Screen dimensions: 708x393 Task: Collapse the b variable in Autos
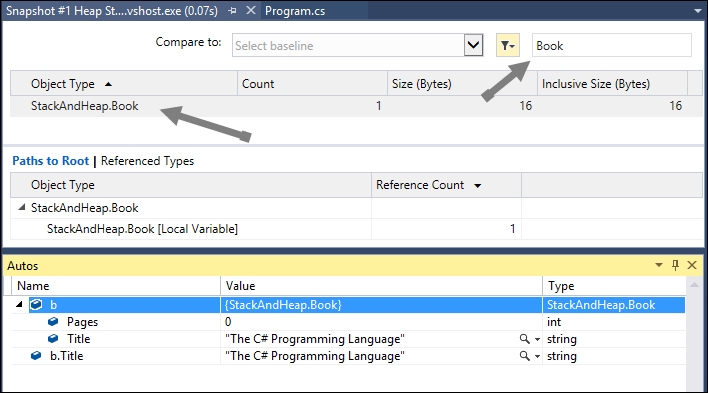pos(19,304)
